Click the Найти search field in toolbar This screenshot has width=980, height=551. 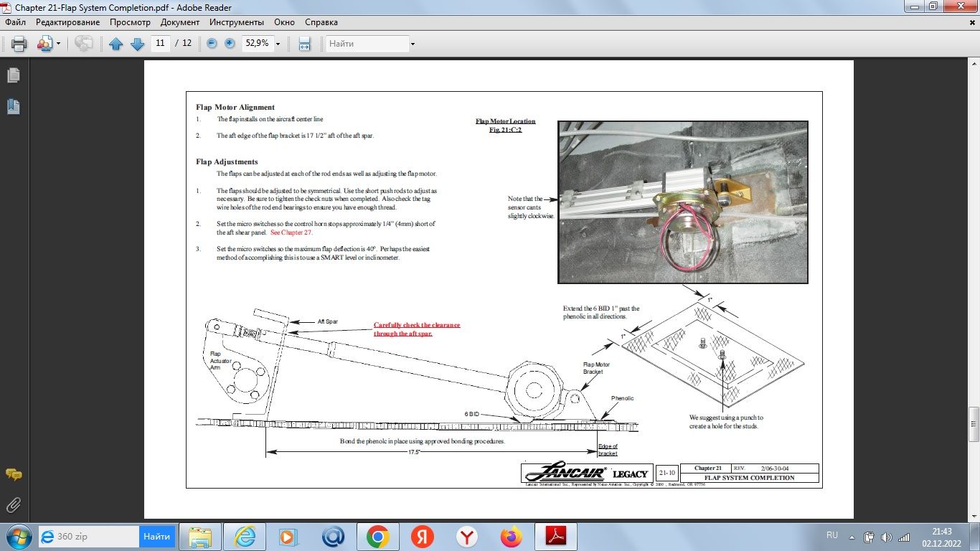pos(367,44)
